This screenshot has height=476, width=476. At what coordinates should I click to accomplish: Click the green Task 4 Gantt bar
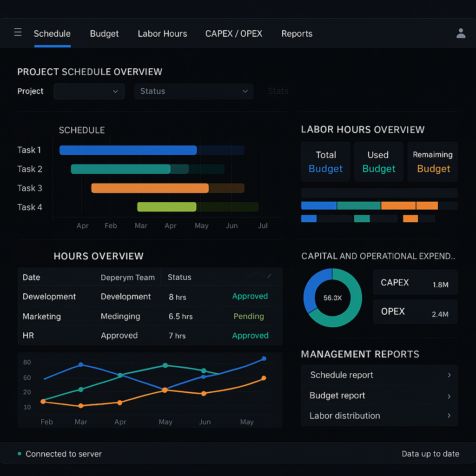(167, 207)
